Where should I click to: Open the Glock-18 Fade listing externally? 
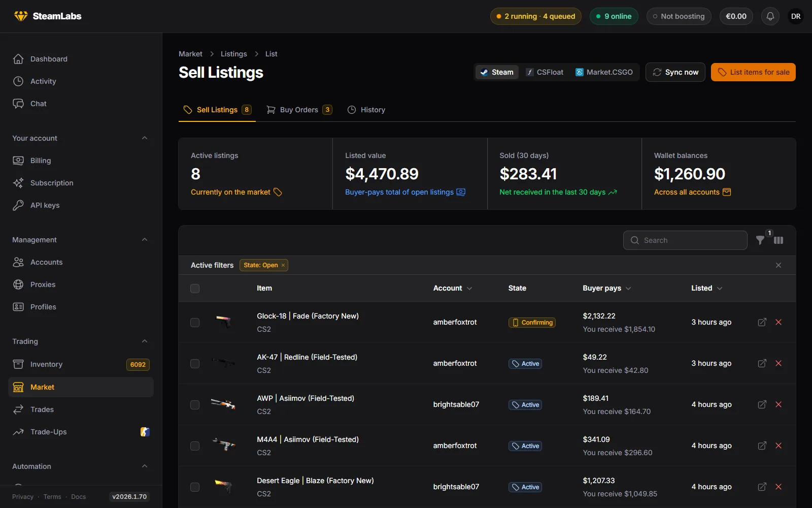tap(762, 322)
